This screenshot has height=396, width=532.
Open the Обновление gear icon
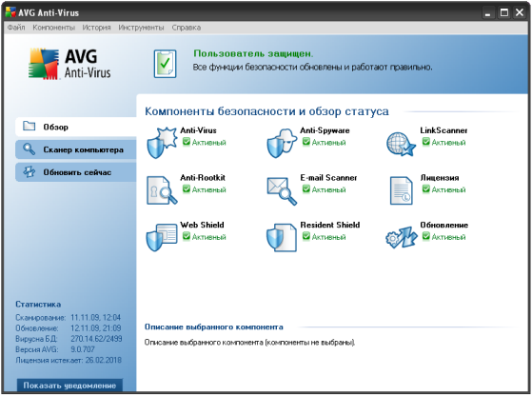pos(402,237)
